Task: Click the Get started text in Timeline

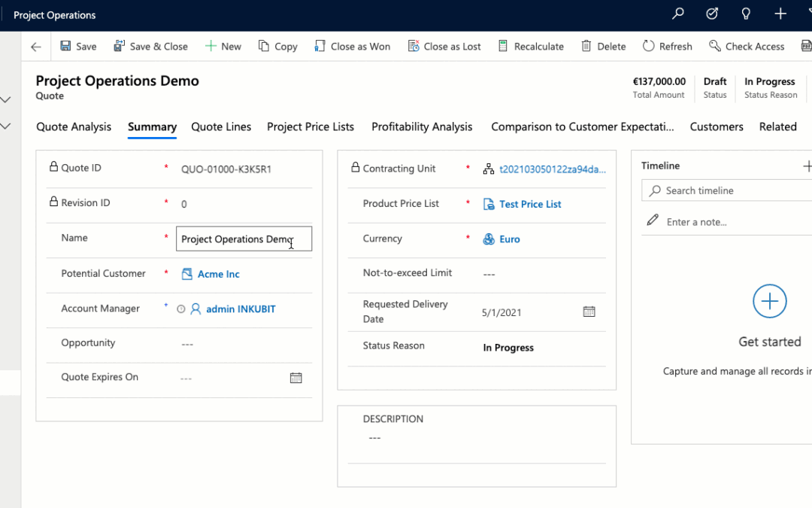Action: (770, 342)
